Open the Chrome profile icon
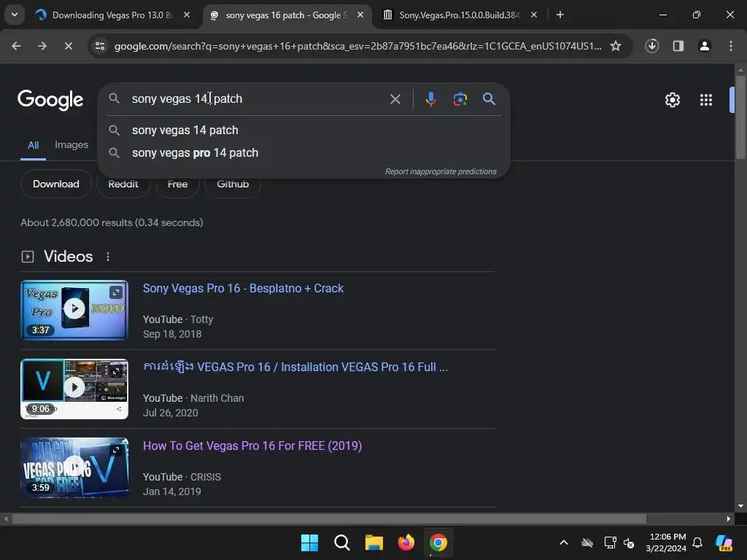 click(705, 46)
